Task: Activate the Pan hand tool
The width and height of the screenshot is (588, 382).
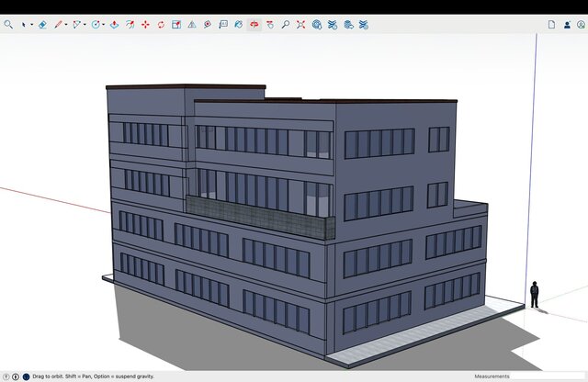Action: 270,25
